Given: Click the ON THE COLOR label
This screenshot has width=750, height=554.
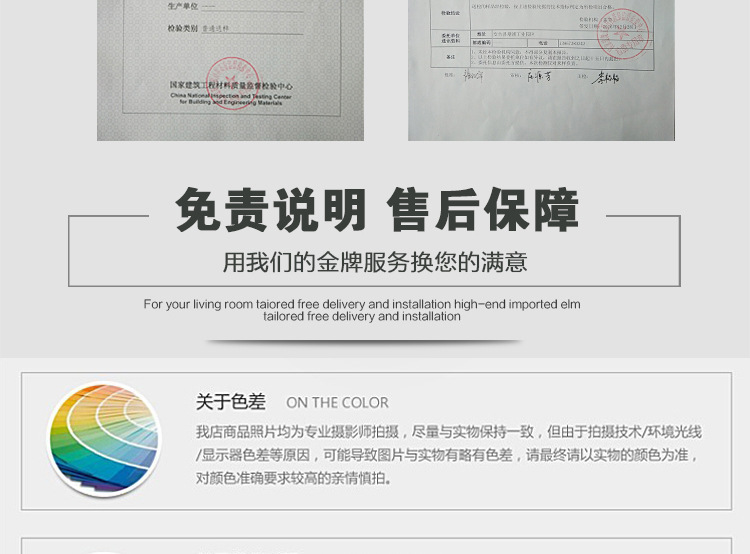Looking at the screenshot, I should pyautogui.click(x=338, y=403).
